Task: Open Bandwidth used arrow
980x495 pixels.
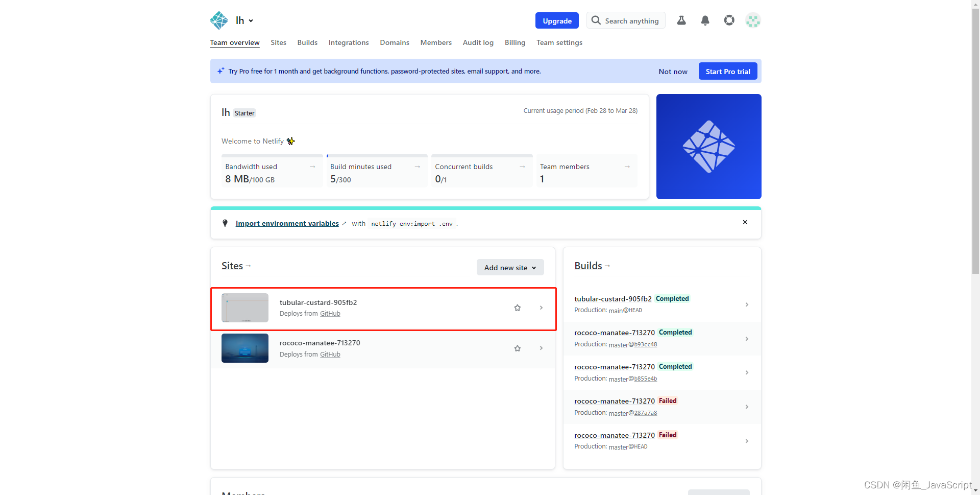Action: [x=312, y=167]
